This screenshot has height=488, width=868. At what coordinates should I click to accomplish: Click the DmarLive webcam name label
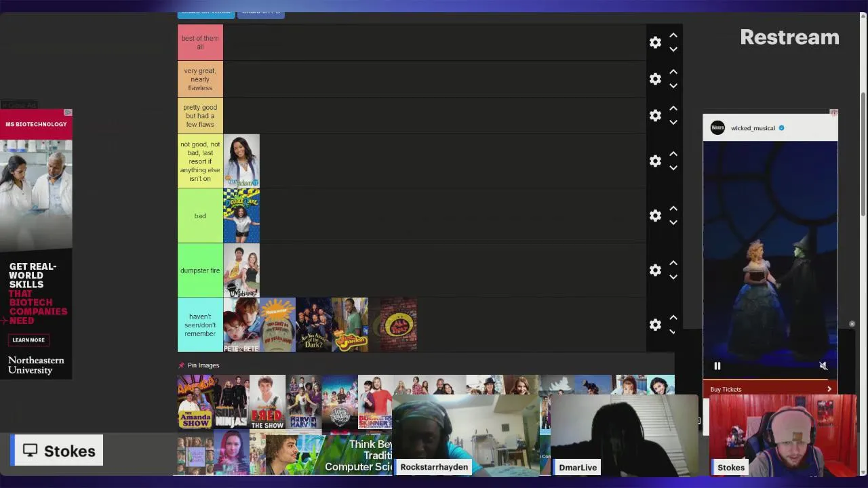pyautogui.click(x=578, y=467)
